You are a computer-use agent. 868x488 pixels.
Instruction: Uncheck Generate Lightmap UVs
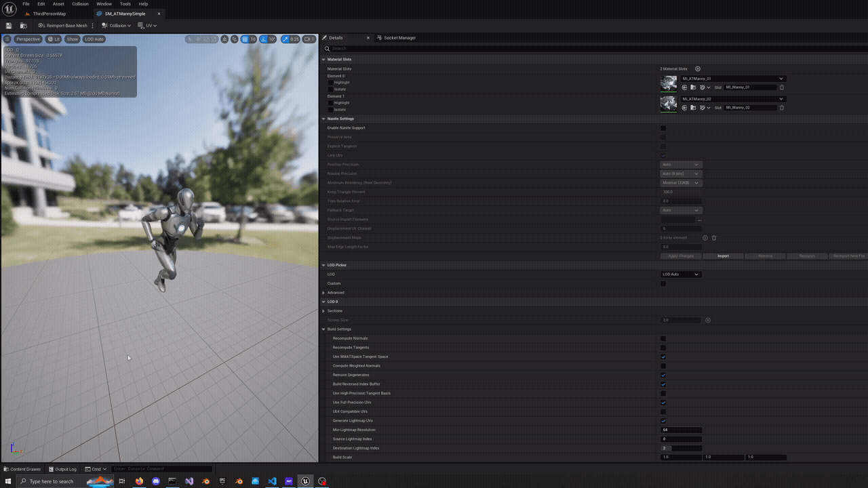[x=663, y=421]
